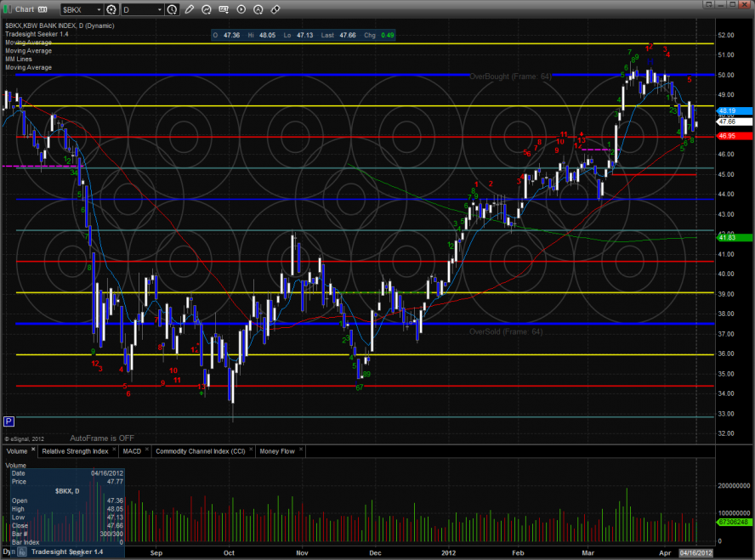This screenshot has height=560, width=755.
Task: Switch to the MACD tab
Action: pos(132,451)
